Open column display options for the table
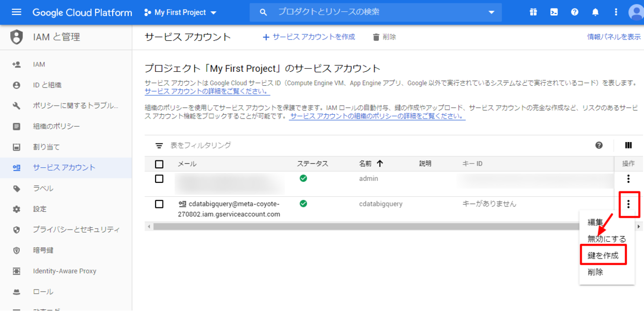 (x=628, y=145)
